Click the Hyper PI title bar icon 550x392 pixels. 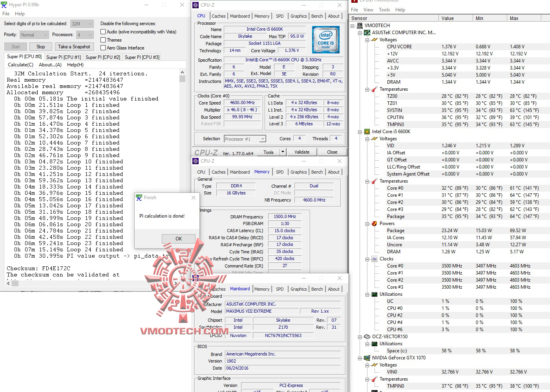[4, 5]
